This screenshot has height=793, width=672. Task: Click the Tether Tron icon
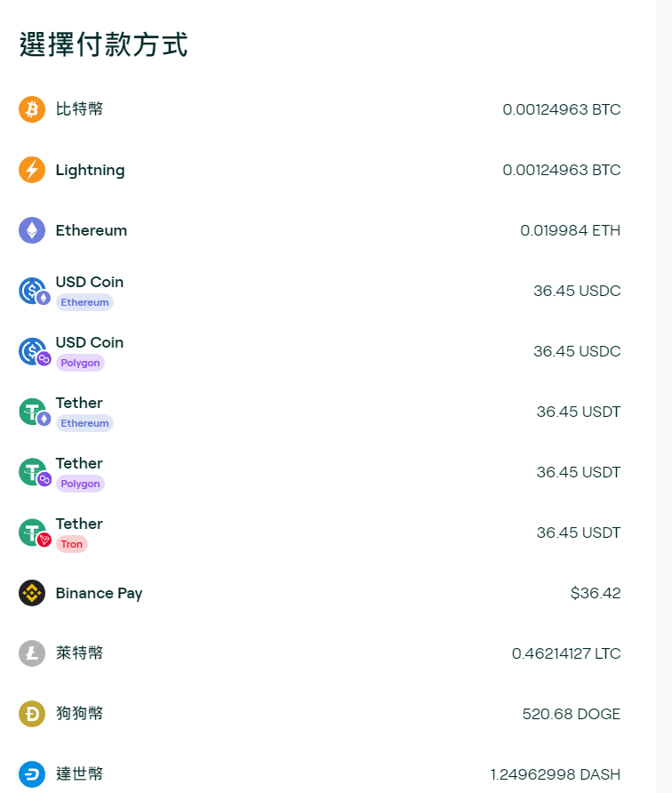[34, 533]
